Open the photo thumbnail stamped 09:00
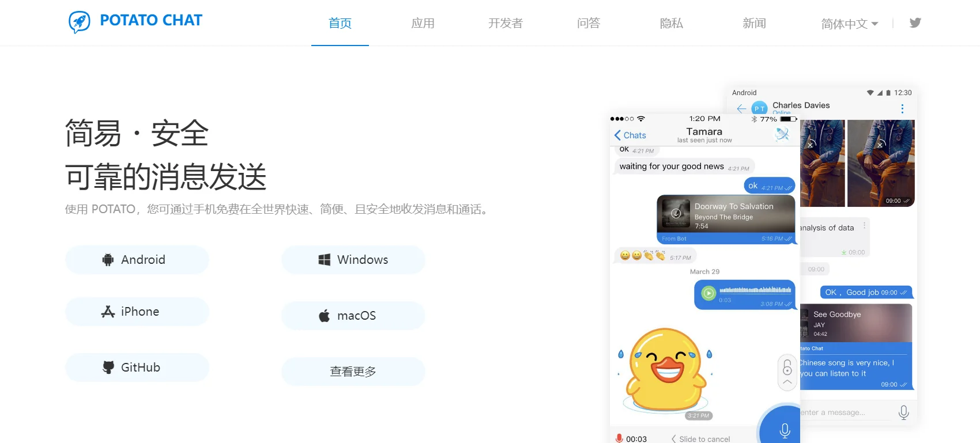This screenshot has height=443, width=980. point(881,163)
